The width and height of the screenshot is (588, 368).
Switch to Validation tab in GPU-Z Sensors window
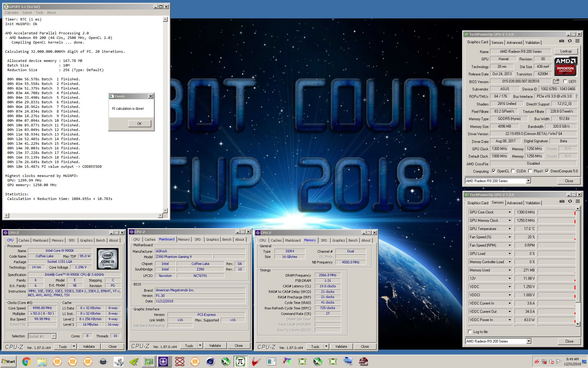(x=533, y=203)
